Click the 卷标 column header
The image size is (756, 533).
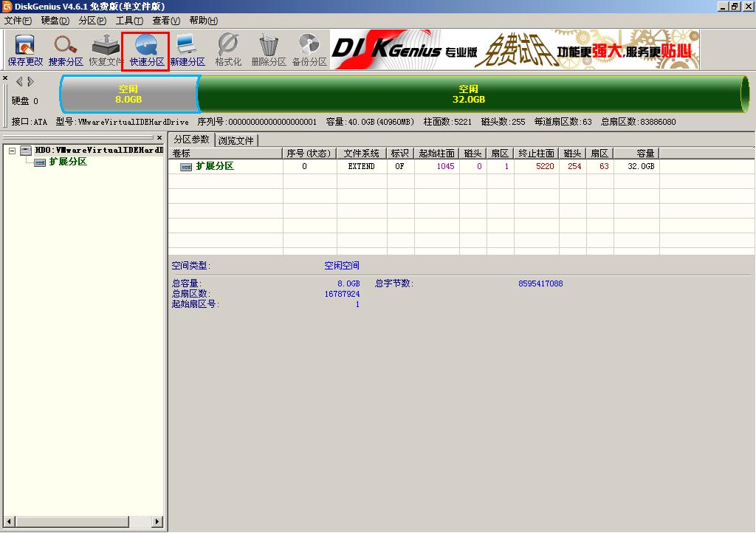pyautogui.click(x=225, y=154)
